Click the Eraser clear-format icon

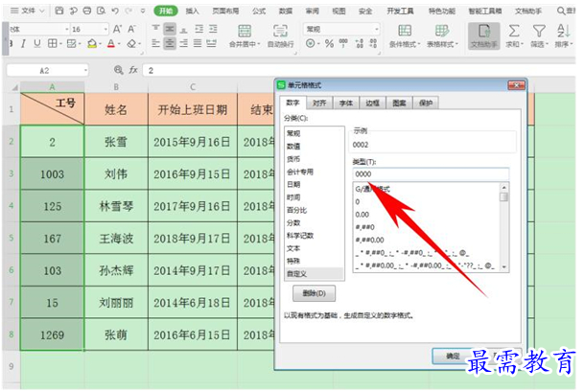131,44
